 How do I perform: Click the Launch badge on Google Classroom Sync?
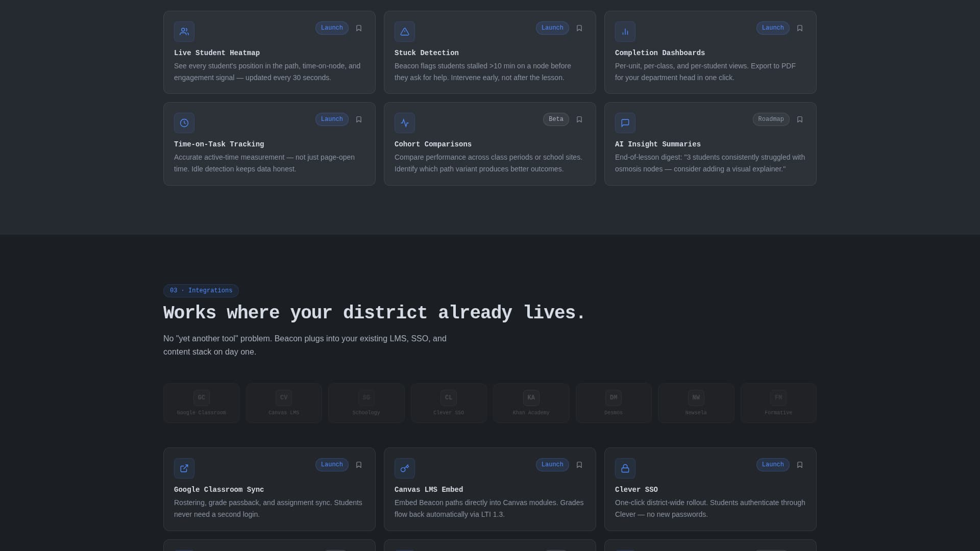[332, 465]
